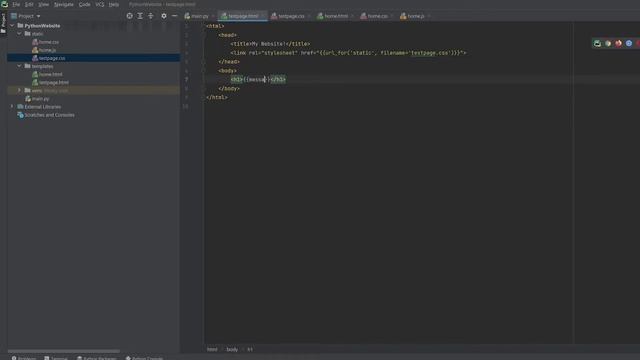Open page in blue browser icon
Image resolution: width=640 pixels, height=360 pixels.
point(629,43)
